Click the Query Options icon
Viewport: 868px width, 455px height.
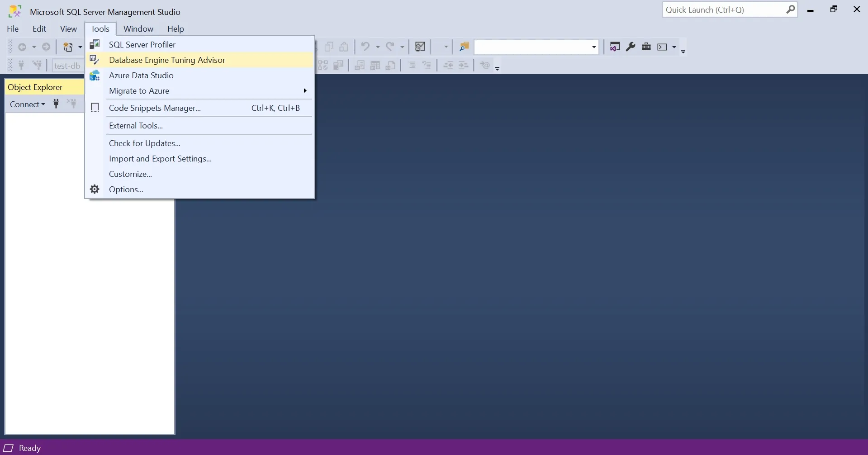(338, 65)
